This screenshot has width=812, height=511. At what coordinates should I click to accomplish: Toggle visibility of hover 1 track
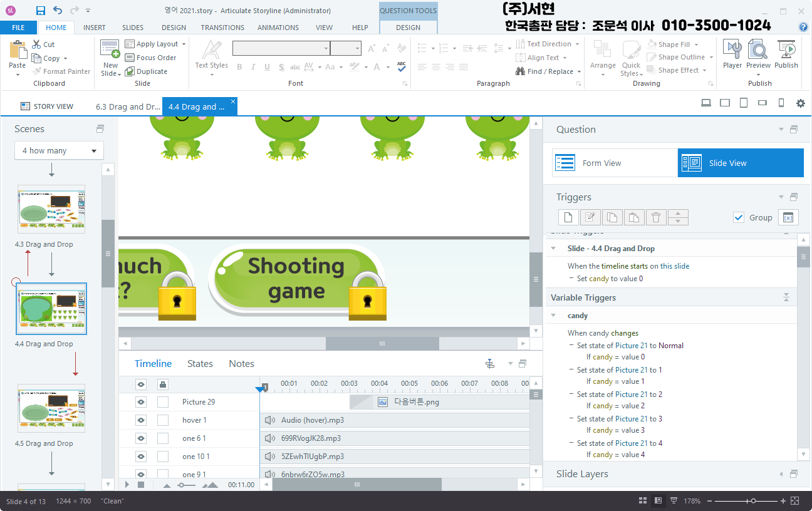pos(141,420)
